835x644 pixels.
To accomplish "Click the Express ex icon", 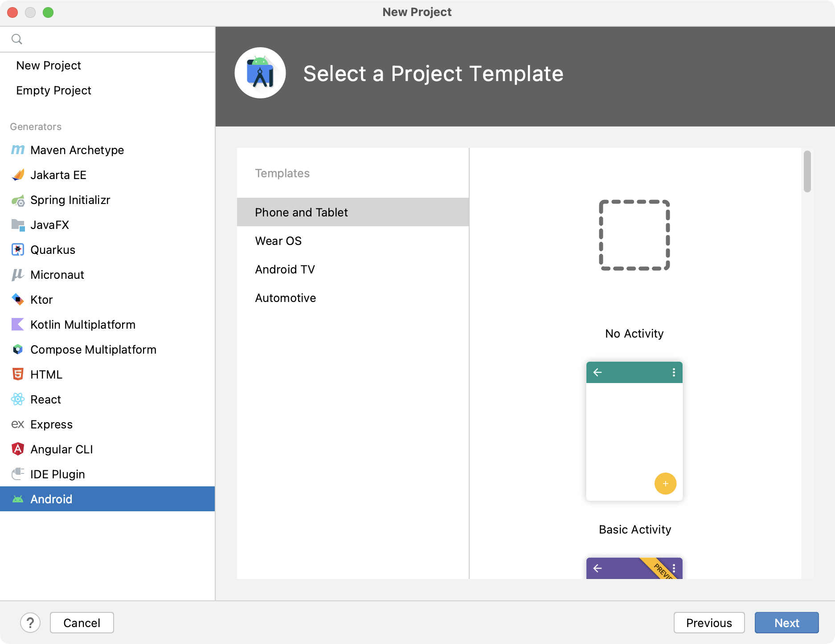I will coord(18,424).
